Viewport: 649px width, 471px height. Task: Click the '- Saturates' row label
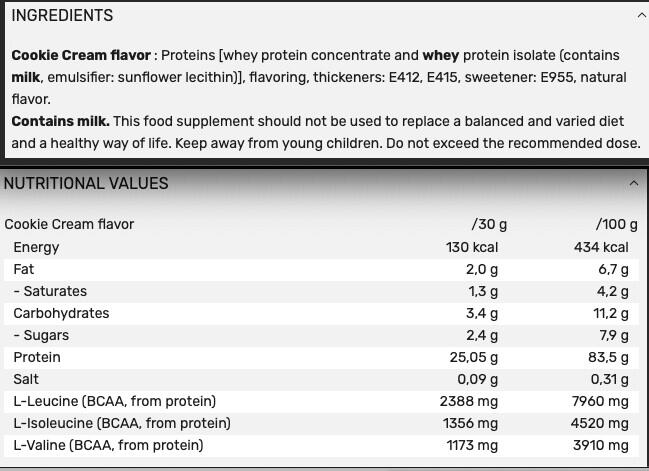(x=50, y=291)
